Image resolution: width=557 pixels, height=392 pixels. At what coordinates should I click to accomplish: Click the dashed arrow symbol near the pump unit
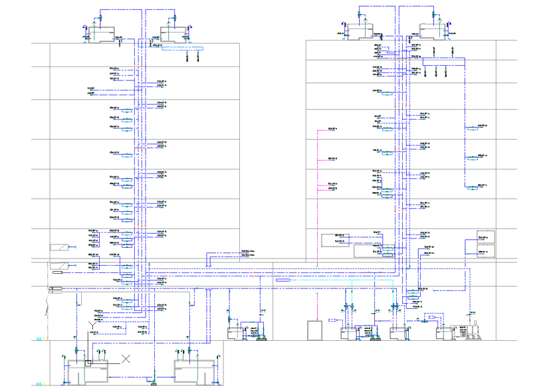(433, 317)
